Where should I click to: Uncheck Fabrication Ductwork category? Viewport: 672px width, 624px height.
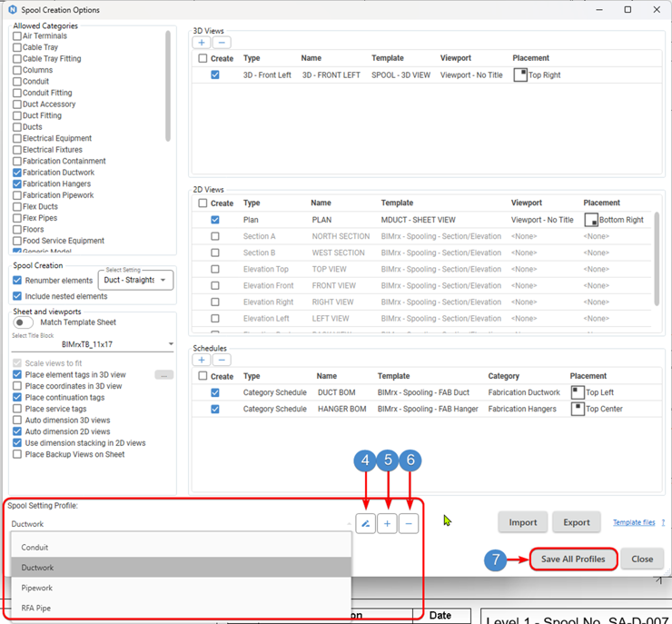(17, 173)
